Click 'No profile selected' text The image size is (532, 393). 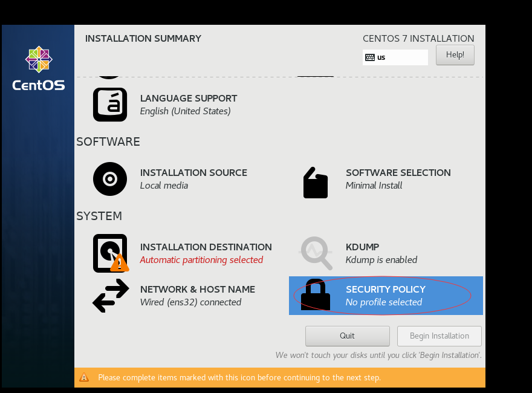[384, 302]
